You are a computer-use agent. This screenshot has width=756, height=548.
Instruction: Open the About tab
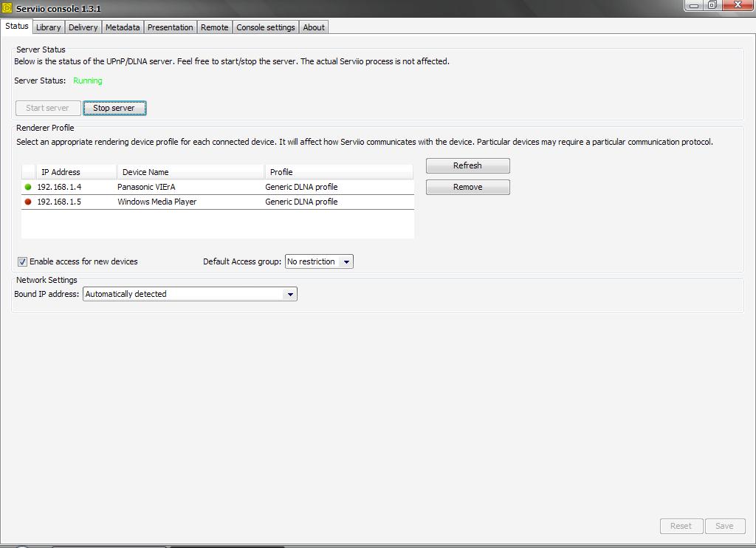(x=314, y=27)
